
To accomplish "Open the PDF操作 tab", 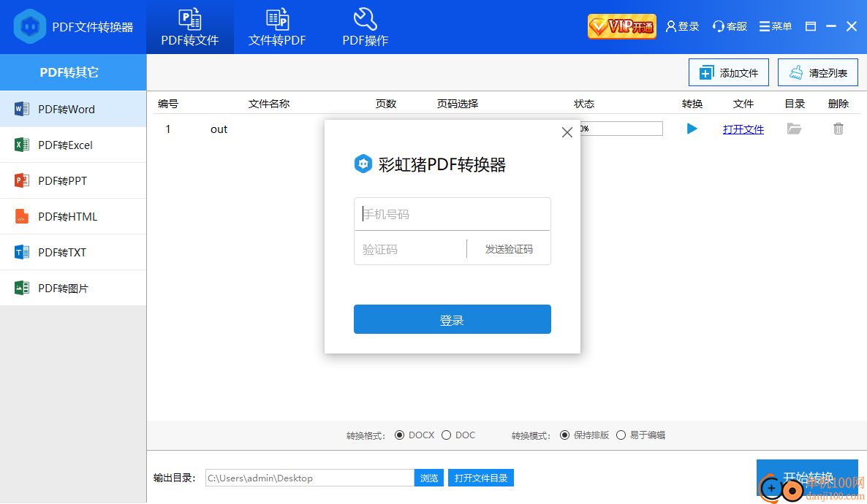I will (365, 27).
